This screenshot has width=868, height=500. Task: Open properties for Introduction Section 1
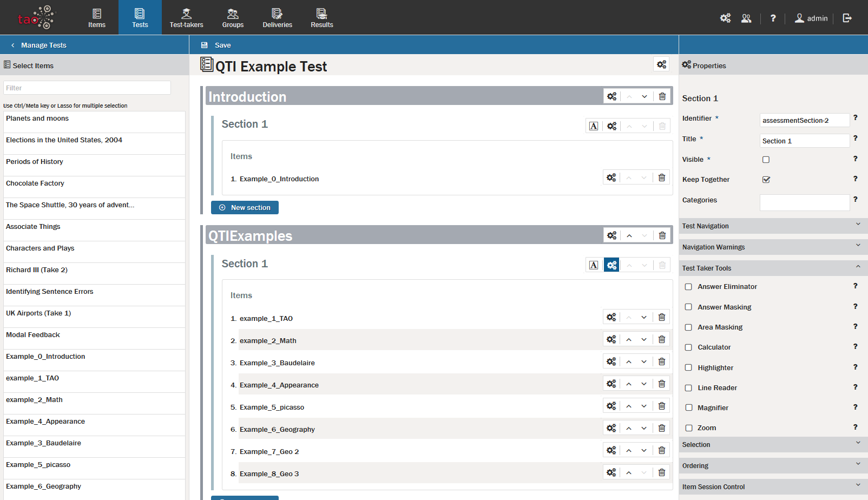coord(611,126)
